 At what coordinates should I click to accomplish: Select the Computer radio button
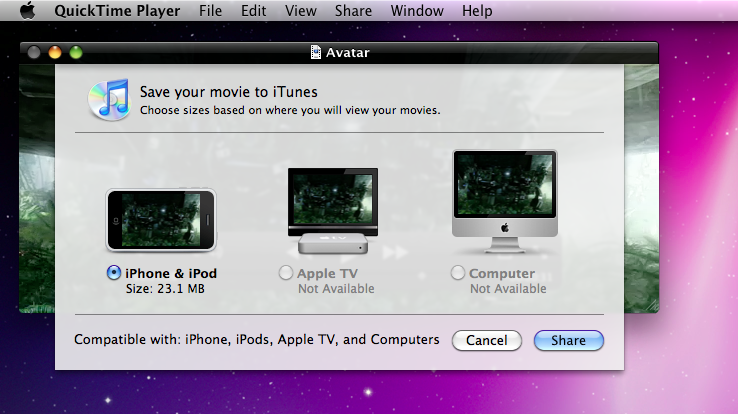457,272
